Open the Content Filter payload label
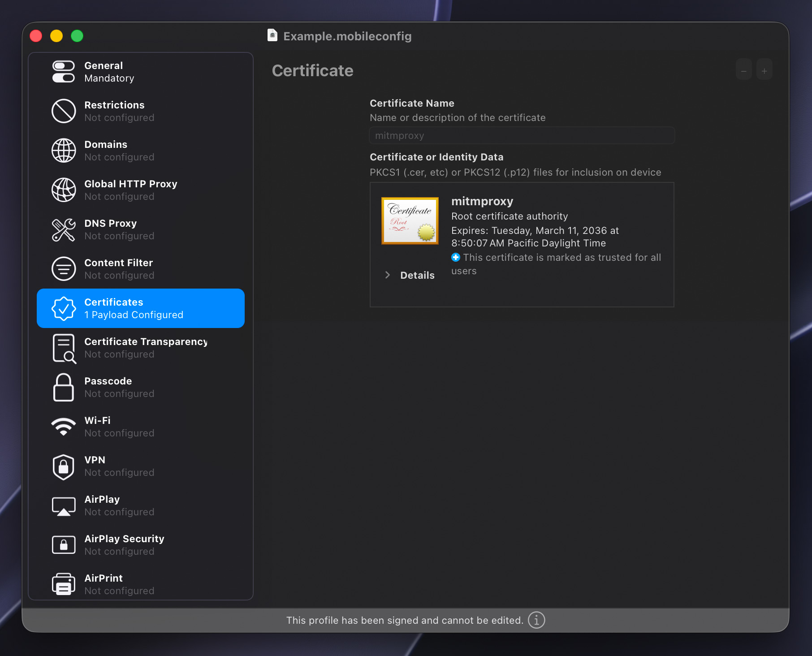 (119, 269)
